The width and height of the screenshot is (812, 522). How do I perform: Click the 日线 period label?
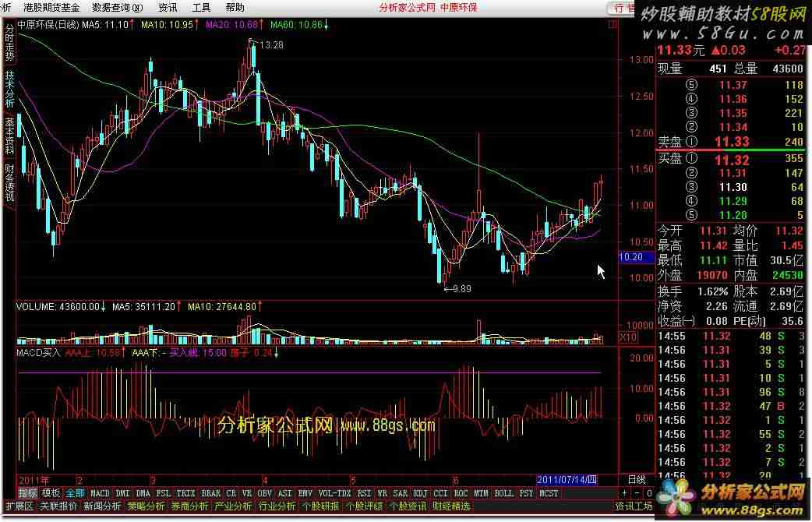(x=637, y=479)
